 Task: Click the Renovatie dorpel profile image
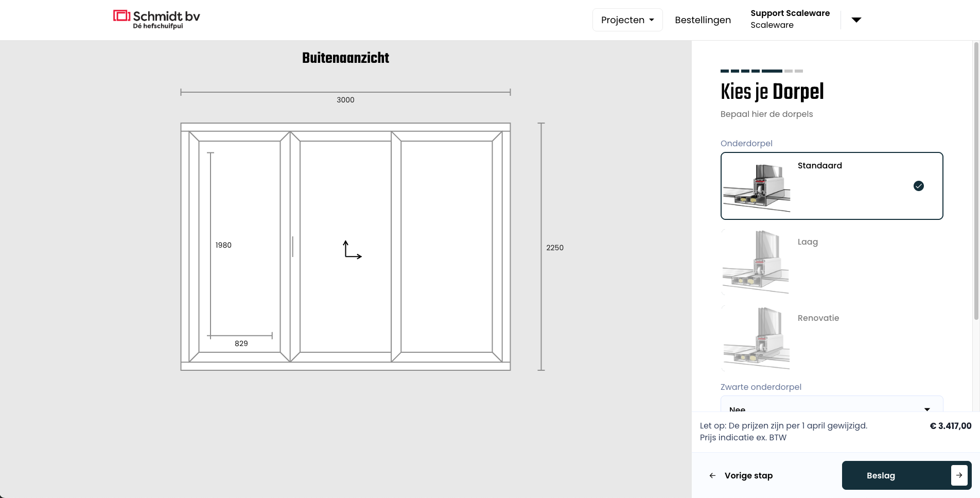756,338
